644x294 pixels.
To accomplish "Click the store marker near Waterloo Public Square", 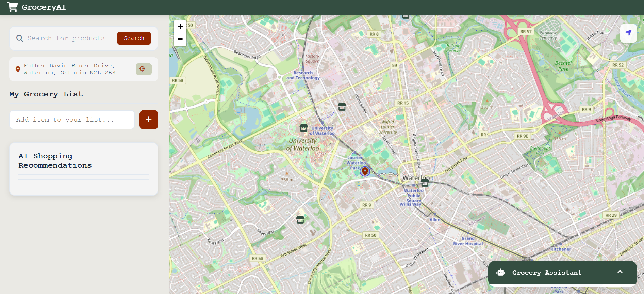I will [x=425, y=183].
